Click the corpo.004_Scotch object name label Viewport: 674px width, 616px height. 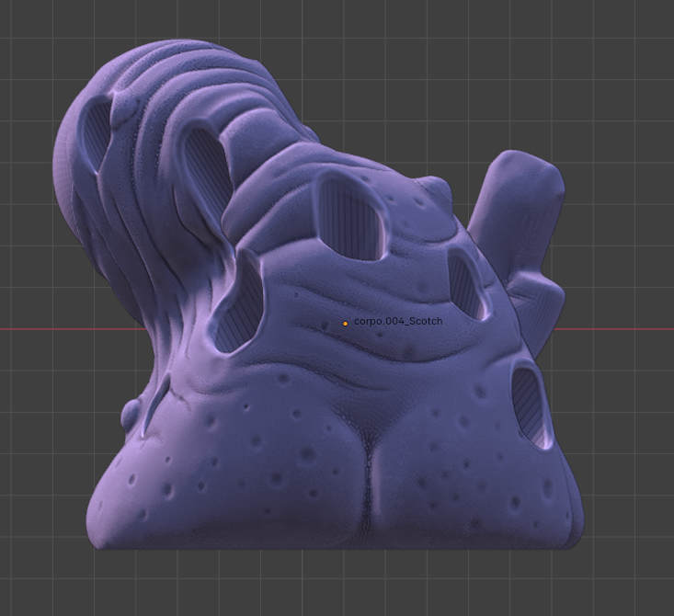click(397, 322)
